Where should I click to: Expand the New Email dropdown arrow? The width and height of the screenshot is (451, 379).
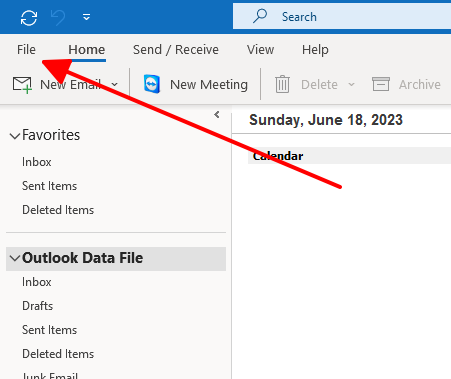coord(115,85)
